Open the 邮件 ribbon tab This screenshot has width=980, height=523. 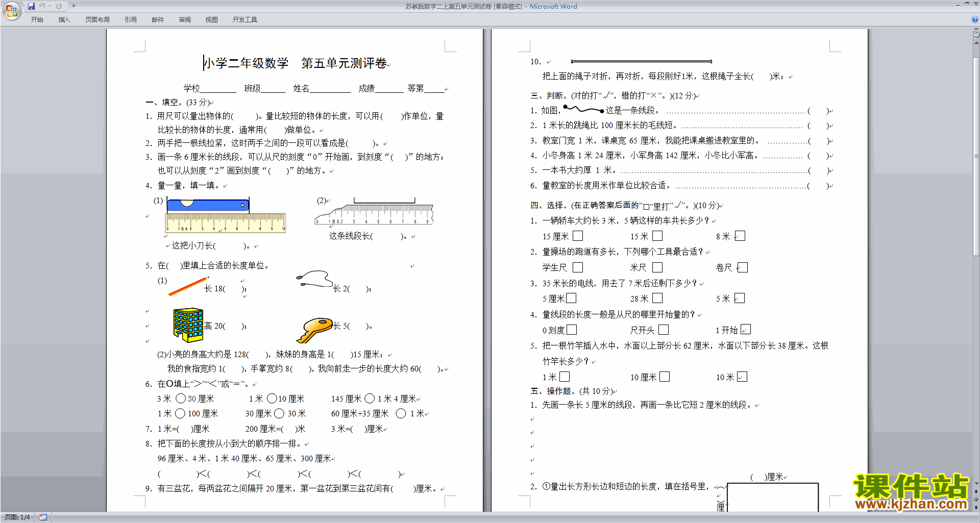click(x=158, y=19)
